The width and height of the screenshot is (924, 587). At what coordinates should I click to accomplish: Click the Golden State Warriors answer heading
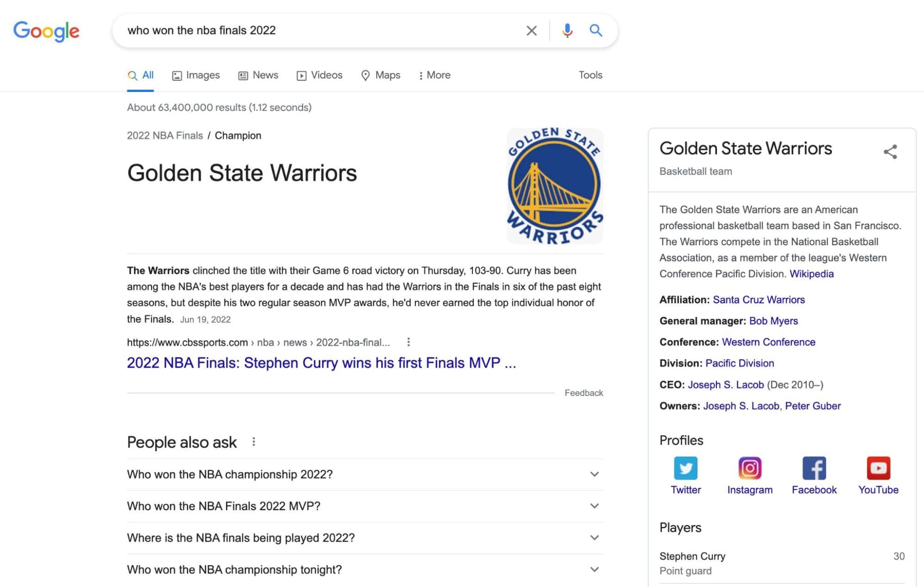tap(242, 173)
